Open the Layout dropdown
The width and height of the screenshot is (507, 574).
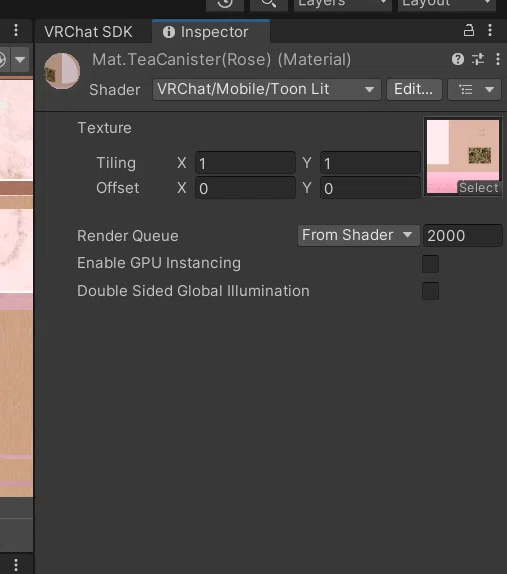pyautogui.click(x=447, y=4)
